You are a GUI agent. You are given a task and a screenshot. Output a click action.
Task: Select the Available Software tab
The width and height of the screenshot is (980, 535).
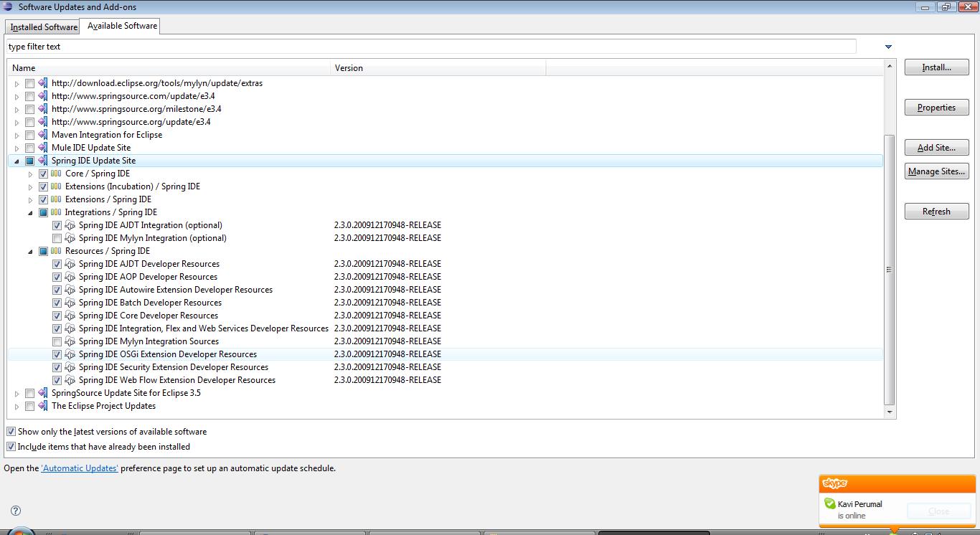pos(122,26)
